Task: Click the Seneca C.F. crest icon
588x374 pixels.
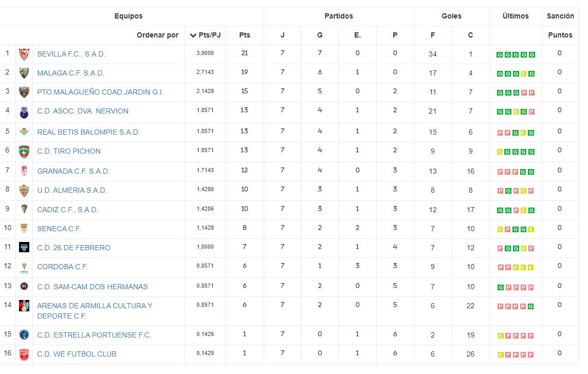Action: (x=24, y=228)
